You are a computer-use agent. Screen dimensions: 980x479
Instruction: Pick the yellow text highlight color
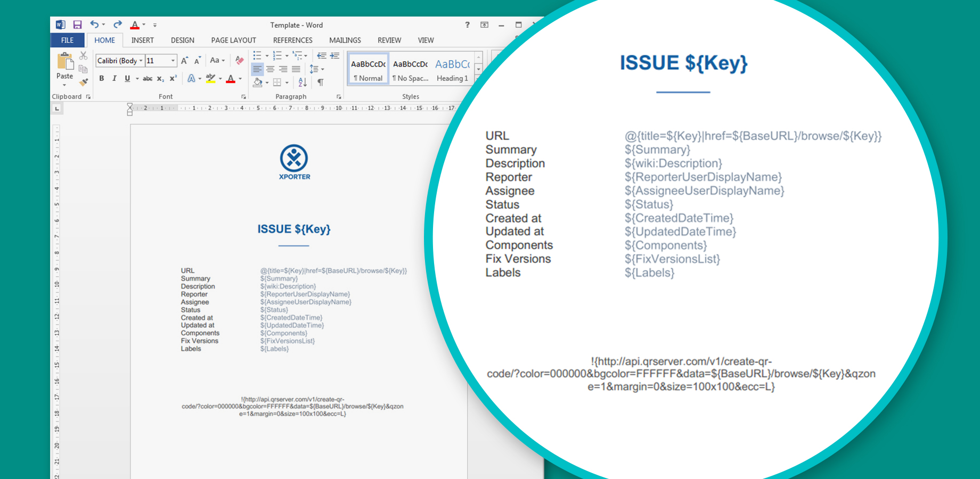(211, 79)
